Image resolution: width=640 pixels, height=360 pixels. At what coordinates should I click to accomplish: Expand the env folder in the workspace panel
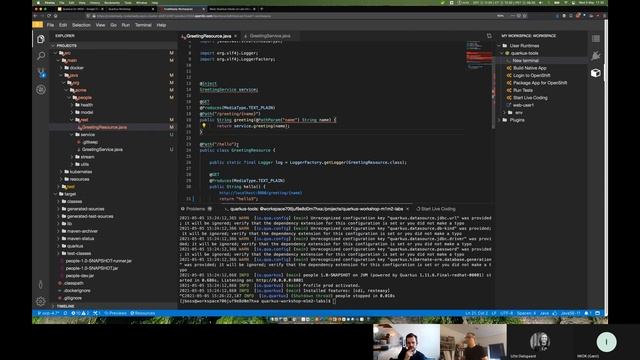pos(518,113)
